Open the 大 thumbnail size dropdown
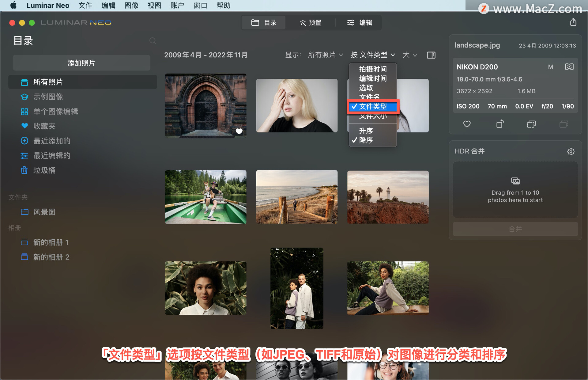Image resolution: width=588 pixels, height=380 pixels. (410, 55)
